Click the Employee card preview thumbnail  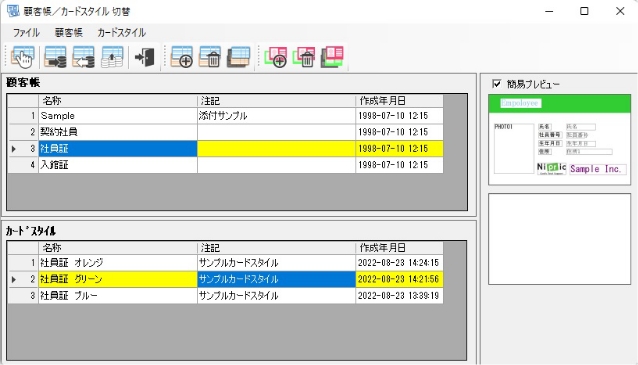point(559,140)
